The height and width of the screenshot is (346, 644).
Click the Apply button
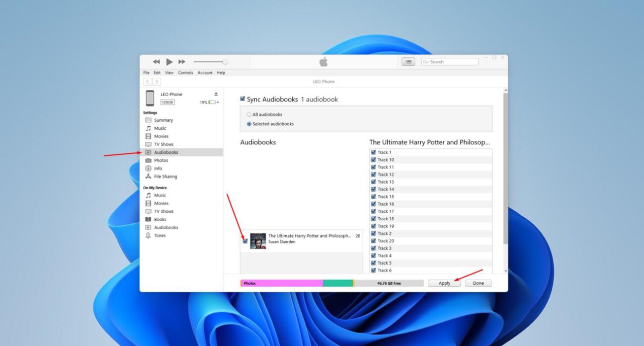click(444, 283)
